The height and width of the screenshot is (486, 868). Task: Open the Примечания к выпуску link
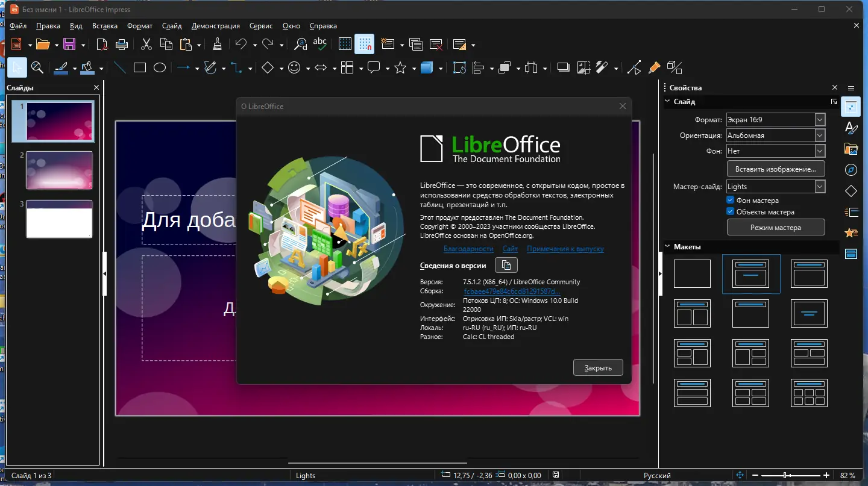click(565, 249)
